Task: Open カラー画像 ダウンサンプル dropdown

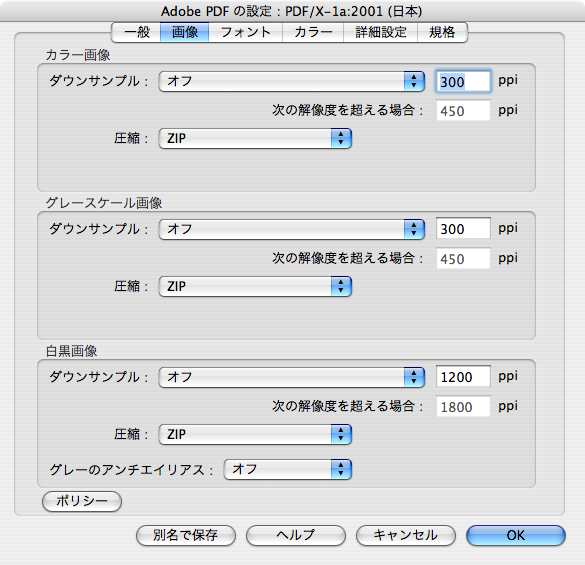Action: 292,81
